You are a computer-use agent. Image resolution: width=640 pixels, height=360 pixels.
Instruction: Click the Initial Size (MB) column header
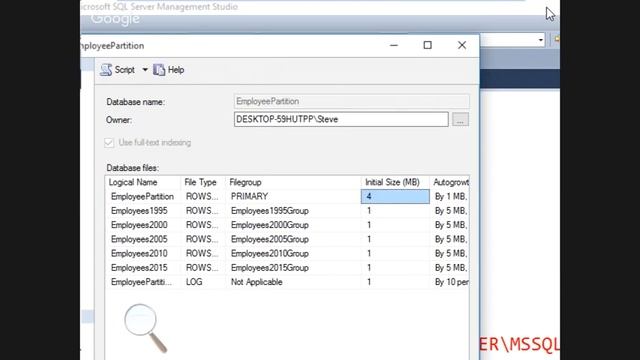395,182
